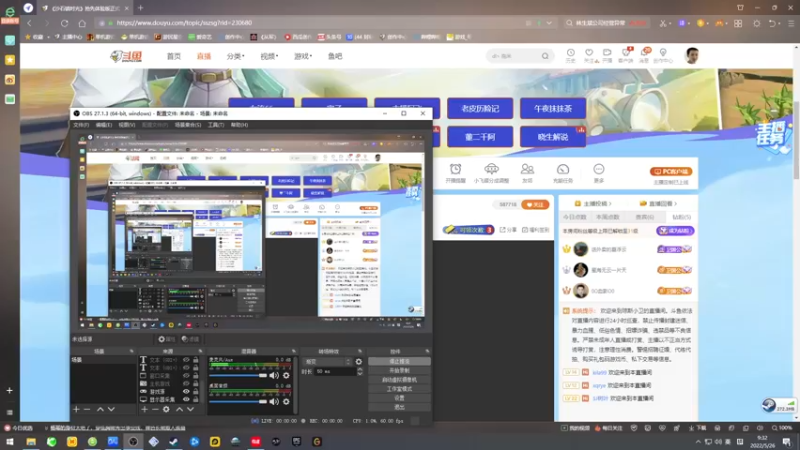
Task: Go to browser home page icon
Action: pyautogui.click(x=82, y=23)
